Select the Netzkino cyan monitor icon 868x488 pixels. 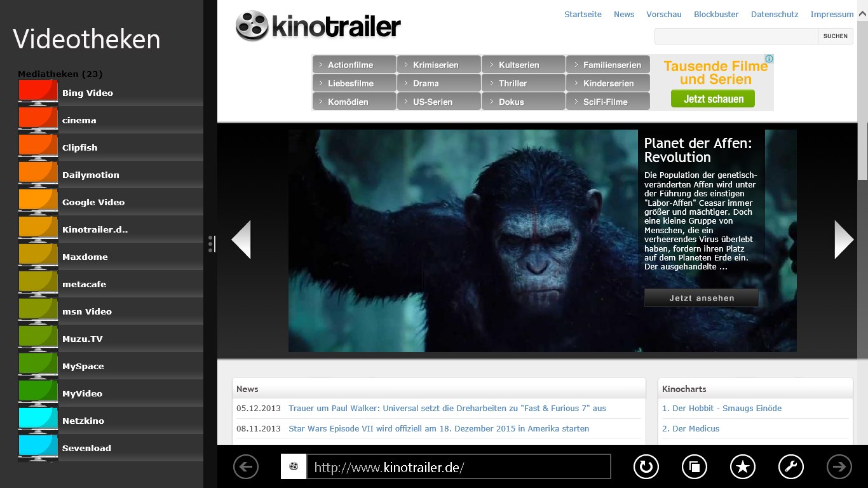click(x=38, y=420)
